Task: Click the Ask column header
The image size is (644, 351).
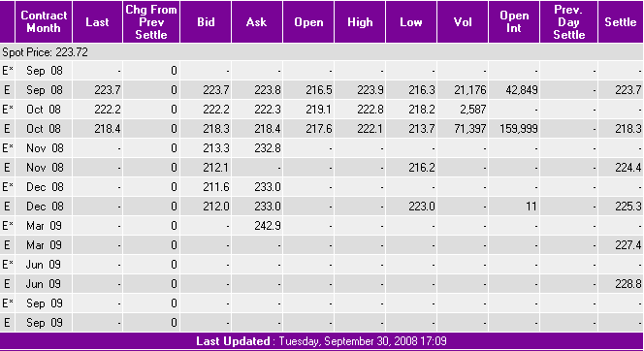Action: 257,21
